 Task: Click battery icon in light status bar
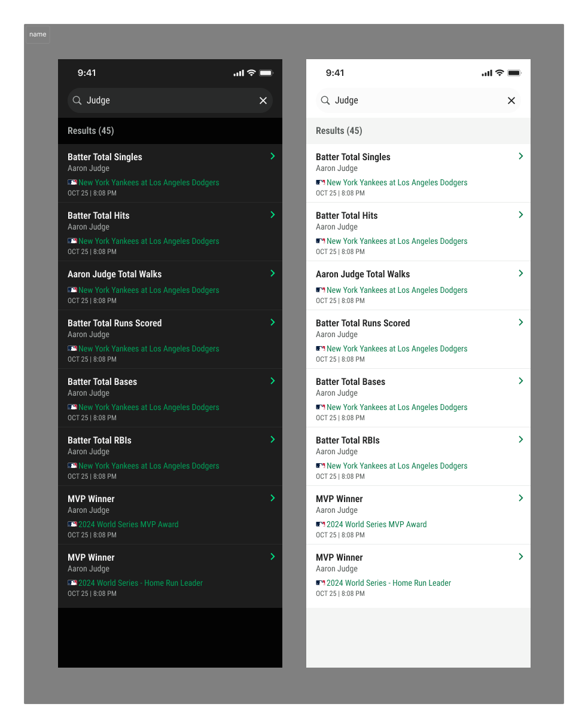point(514,73)
